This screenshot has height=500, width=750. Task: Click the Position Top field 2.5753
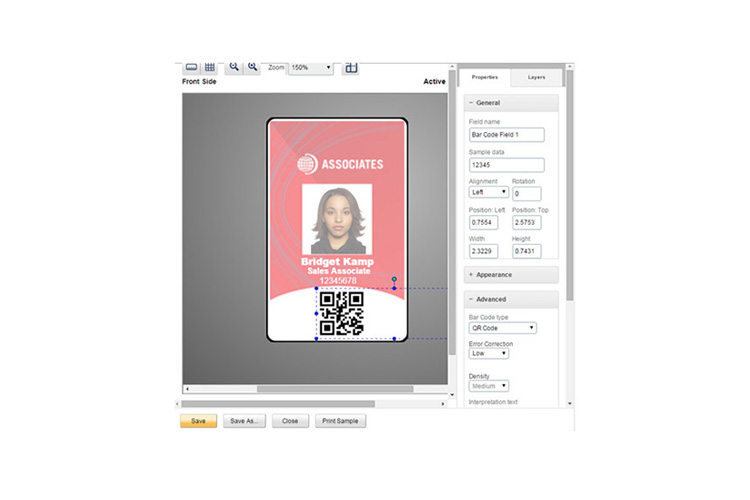point(527,222)
